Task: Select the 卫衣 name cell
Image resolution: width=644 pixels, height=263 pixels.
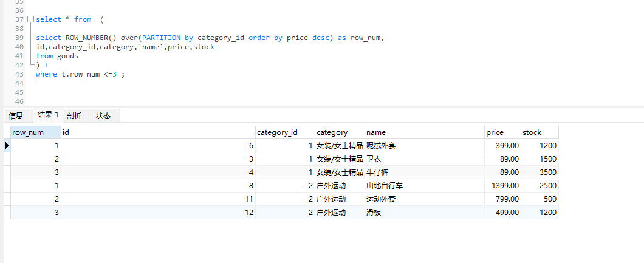Action: (x=424, y=159)
